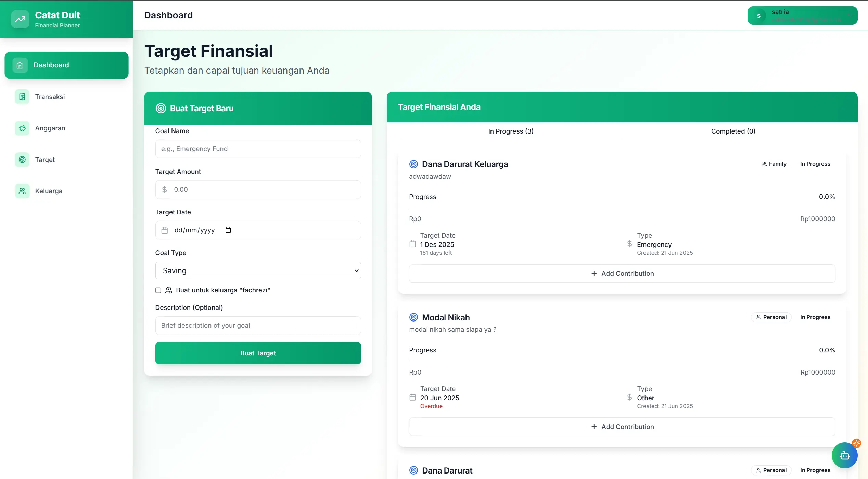Click the bullseye icon beside Dana Darurat Keluarga
The width and height of the screenshot is (868, 479).
413,164
